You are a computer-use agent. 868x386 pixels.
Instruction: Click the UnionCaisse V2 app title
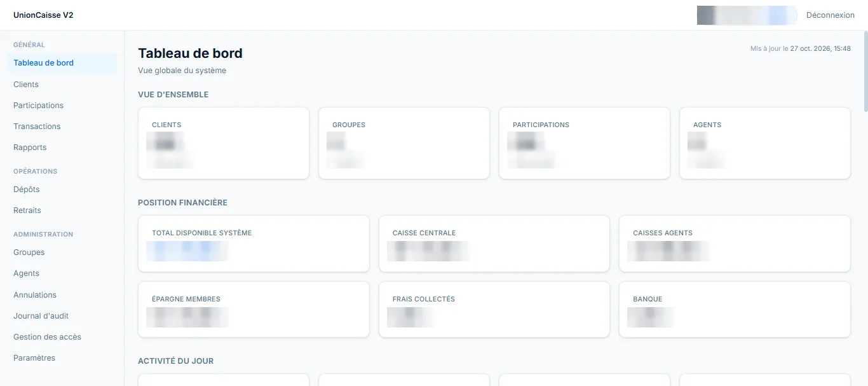click(x=43, y=15)
